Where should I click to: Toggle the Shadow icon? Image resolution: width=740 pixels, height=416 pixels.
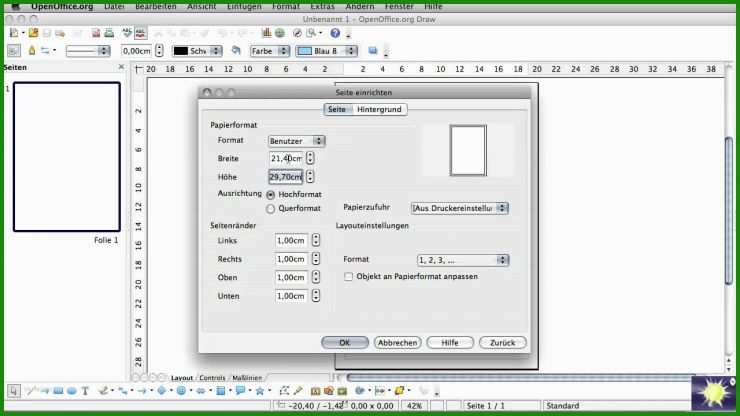coord(373,51)
